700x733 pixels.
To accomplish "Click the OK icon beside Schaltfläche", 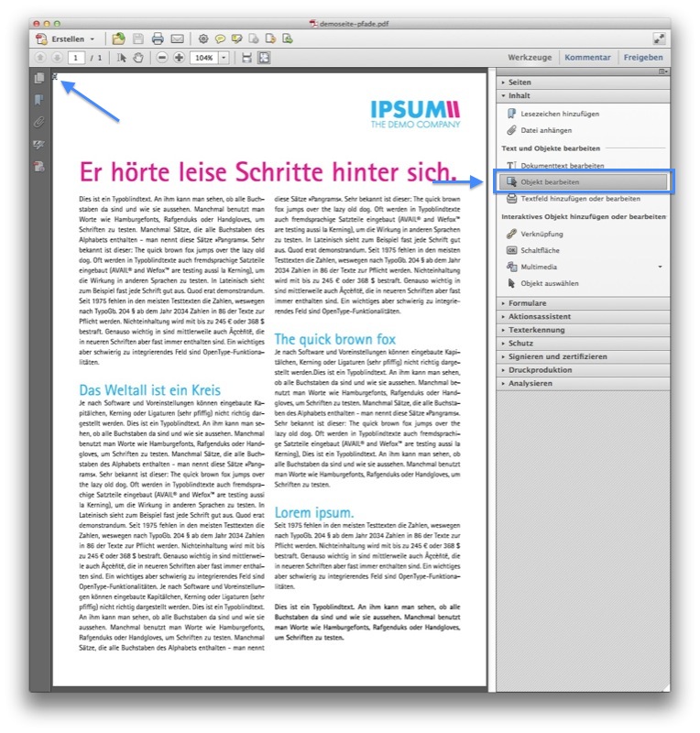I will [x=511, y=250].
